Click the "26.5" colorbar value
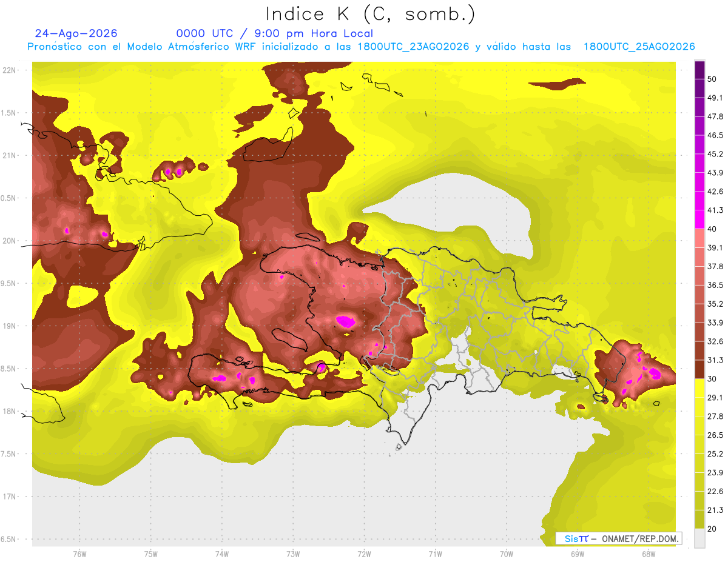Viewport: 728px width, 562px height. coord(715,435)
